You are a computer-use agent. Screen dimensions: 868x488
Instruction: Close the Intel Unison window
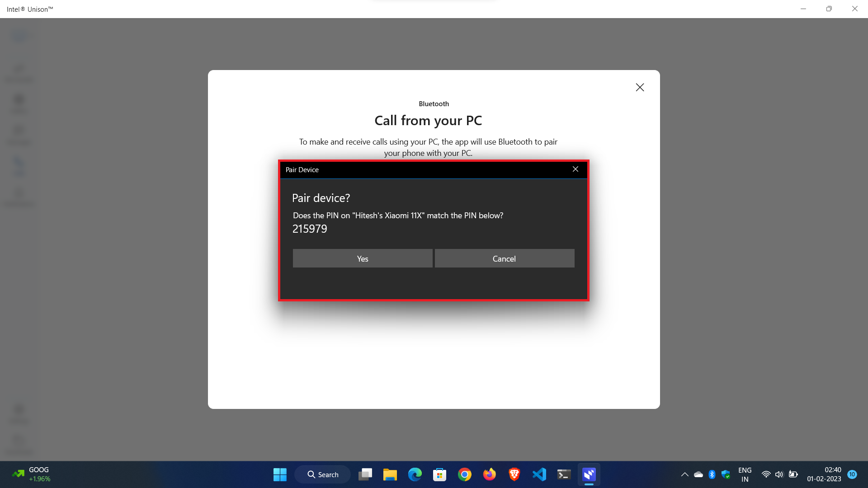855,9
